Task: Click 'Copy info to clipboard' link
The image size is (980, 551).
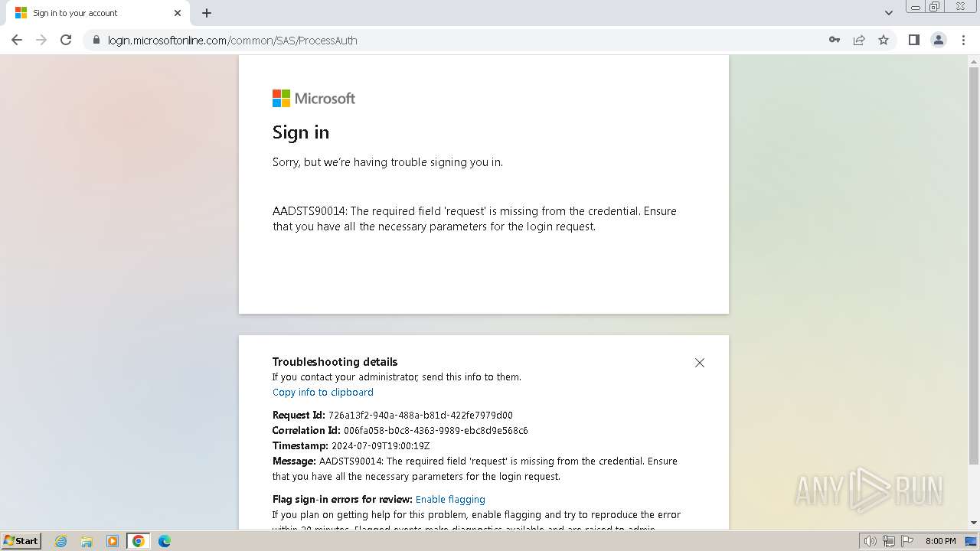Action: click(x=323, y=392)
